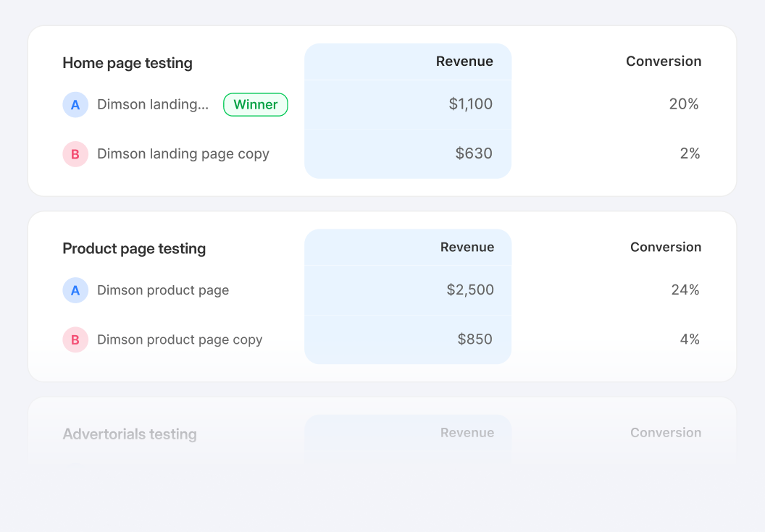Click the $630 revenue cell
The width and height of the screenshot is (765, 532).
point(474,153)
